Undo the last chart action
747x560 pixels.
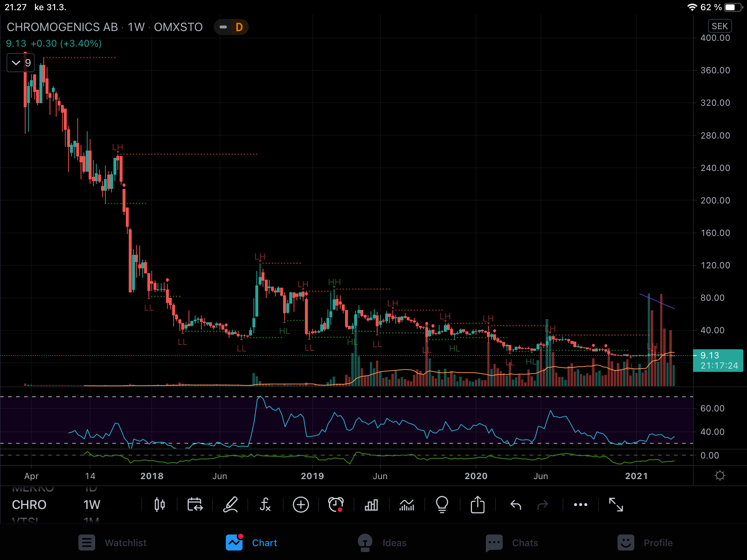[515, 505]
